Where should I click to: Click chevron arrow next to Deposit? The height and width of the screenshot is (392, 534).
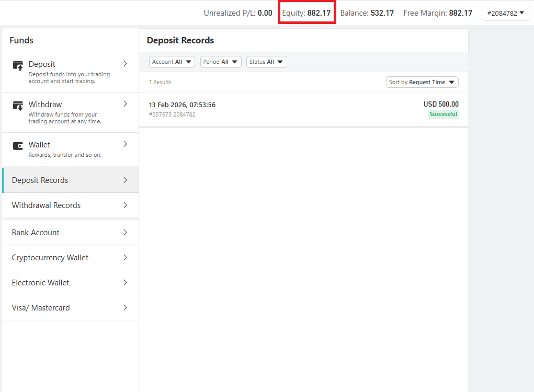[x=125, y=64]
